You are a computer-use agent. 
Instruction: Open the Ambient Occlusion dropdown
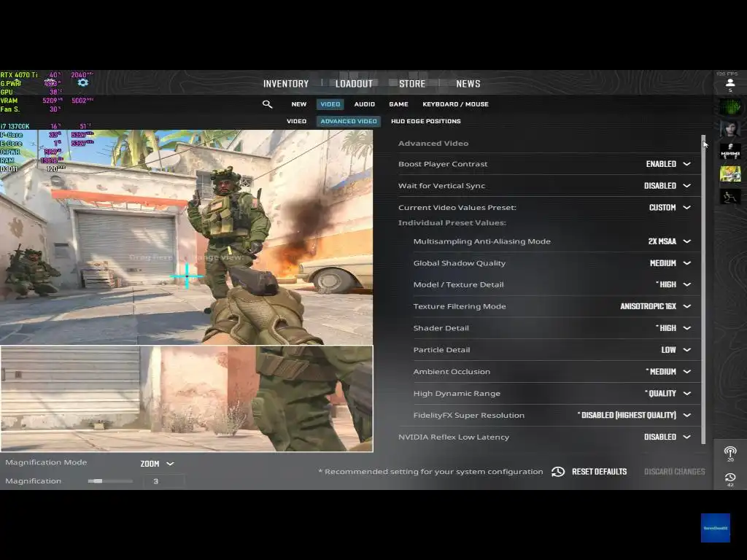[668, 371]
